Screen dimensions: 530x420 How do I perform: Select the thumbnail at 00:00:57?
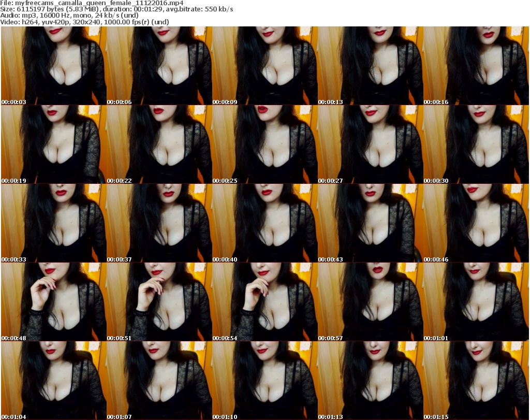[371, 302]
